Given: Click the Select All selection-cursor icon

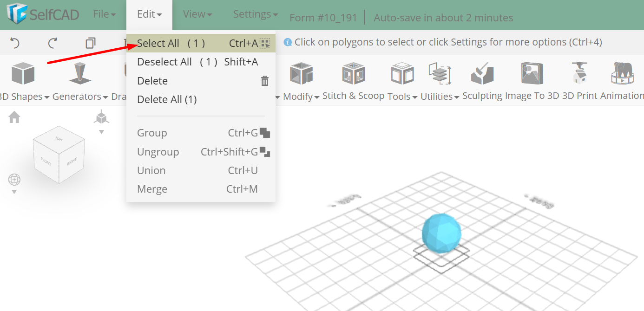Looking at the screenshot, I should (265, 44).
